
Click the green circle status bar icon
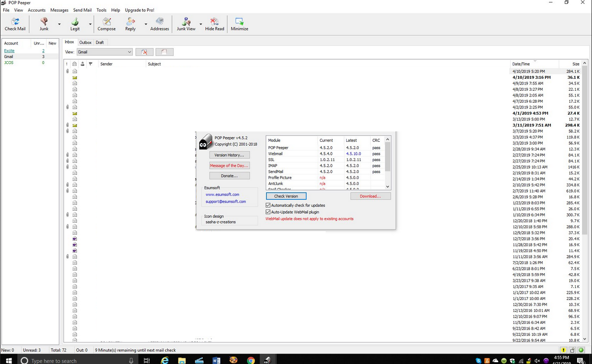click(x=581, y=350)
